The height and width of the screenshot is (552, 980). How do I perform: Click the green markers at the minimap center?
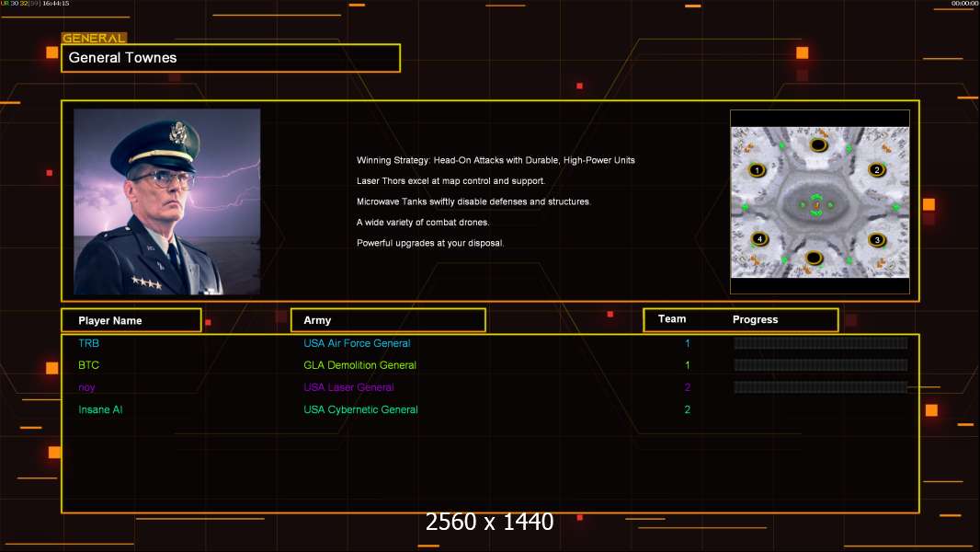pyautogui.click(x=816, y=205)
